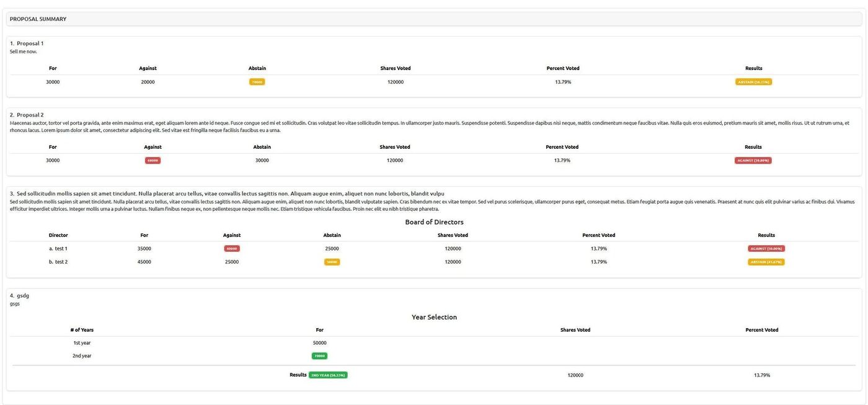Click the Director column header
Viewport: 868px width, 405px height.
(58, 235)
